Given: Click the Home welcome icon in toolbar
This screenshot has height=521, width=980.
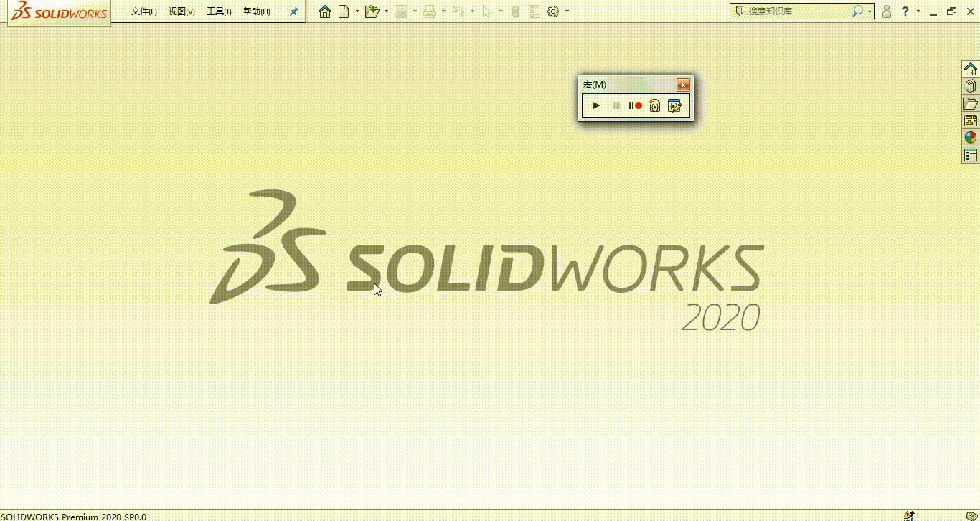Looking at the screenshot, I should coord(325,11).
